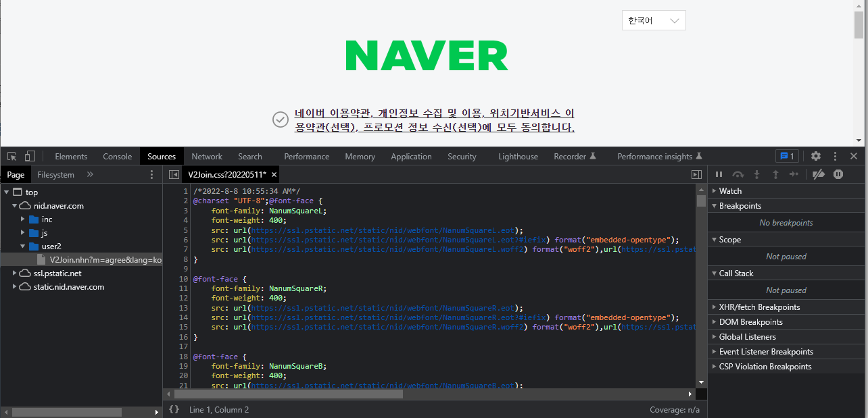Collapse the top frame tree node
This screenshot has width=868, height=418.
[6, 192]
